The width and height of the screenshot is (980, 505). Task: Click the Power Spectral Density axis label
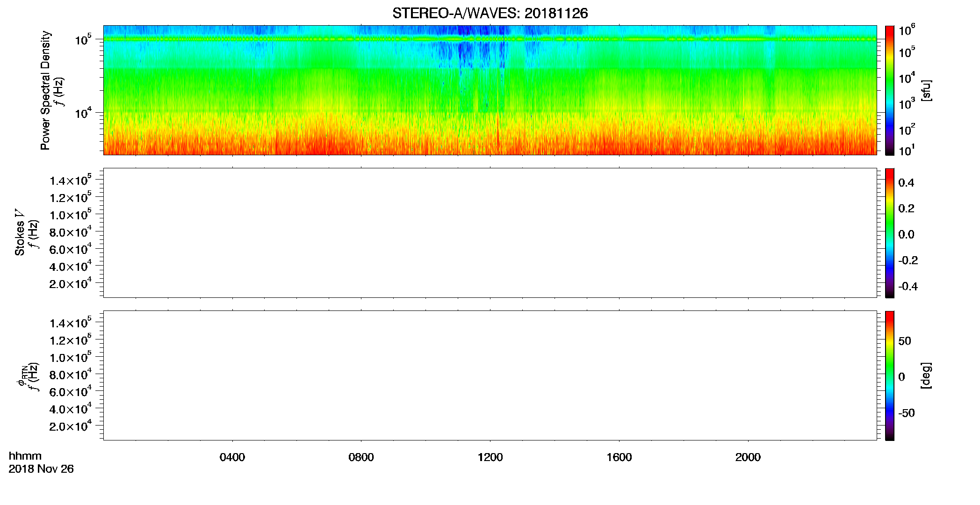[45, 90]
